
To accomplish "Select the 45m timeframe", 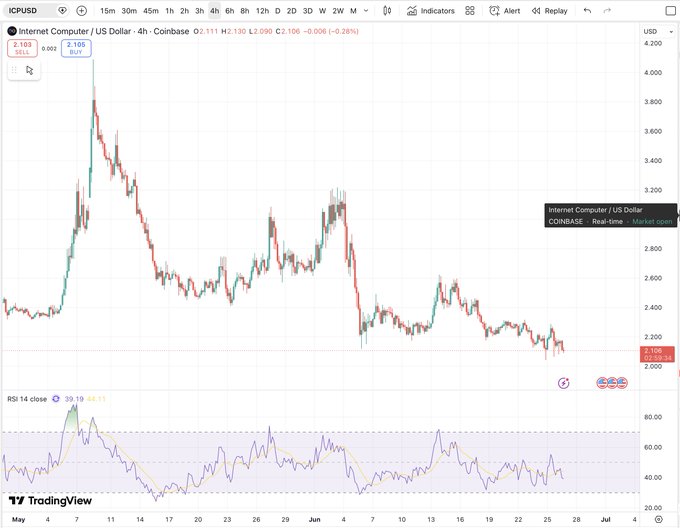I will pyautogui.click(x=150, y=11).
